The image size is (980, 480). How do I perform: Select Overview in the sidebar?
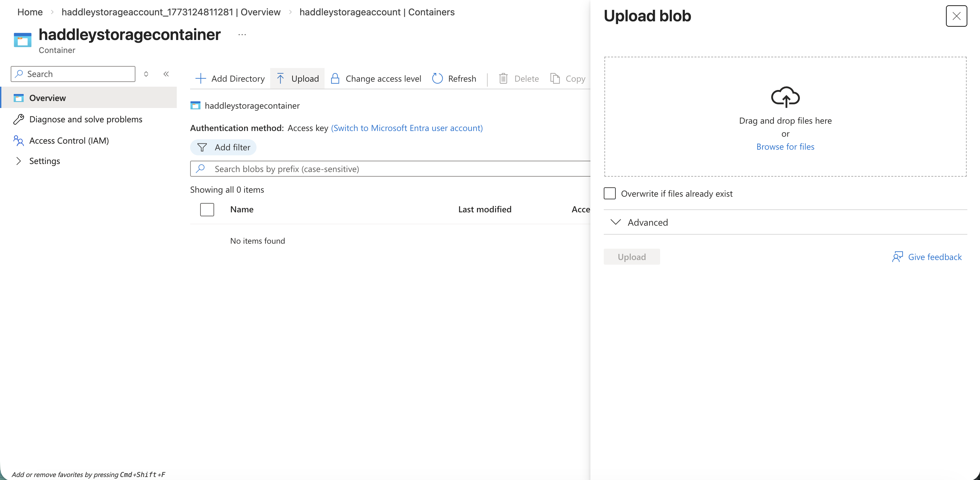tap(47, 98)
